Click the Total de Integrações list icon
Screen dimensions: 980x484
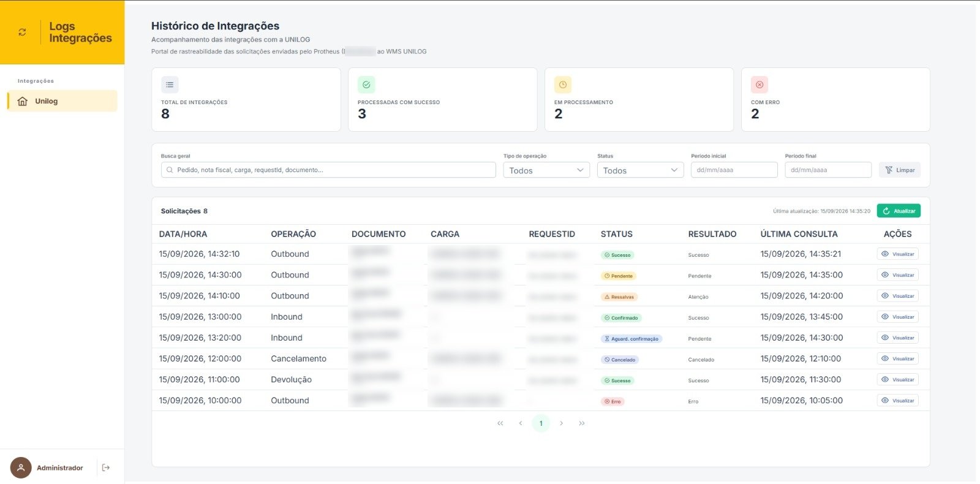point(170,85)
